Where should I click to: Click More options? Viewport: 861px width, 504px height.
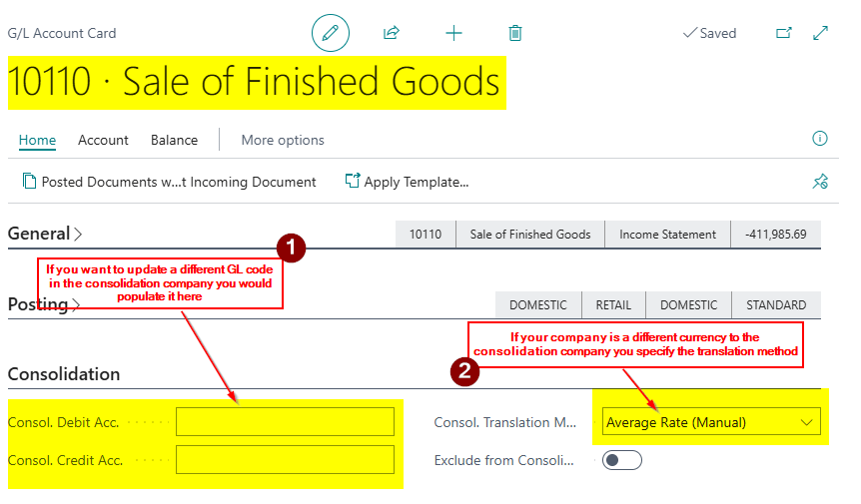click(283, 140)
